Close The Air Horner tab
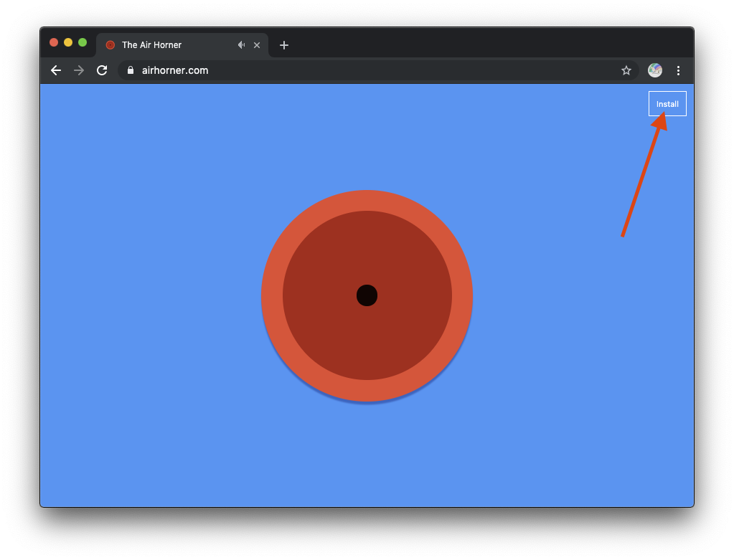 coord(257,45)
